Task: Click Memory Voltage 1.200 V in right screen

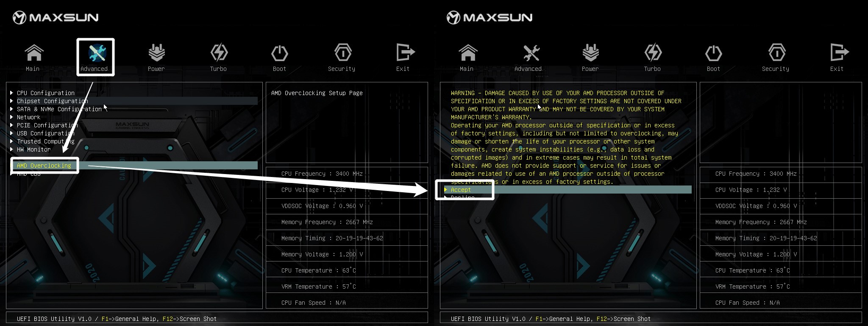Action: pos(756,254)
